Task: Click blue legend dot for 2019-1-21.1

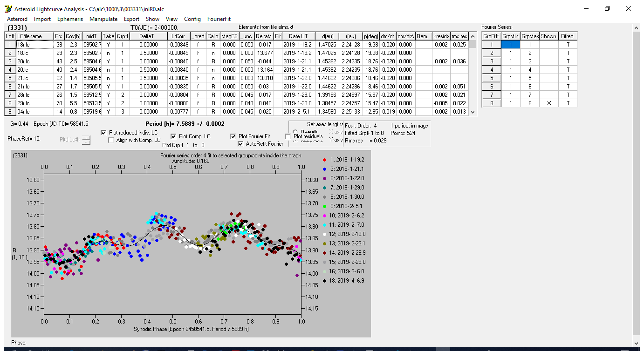Action: coord(324,169)
